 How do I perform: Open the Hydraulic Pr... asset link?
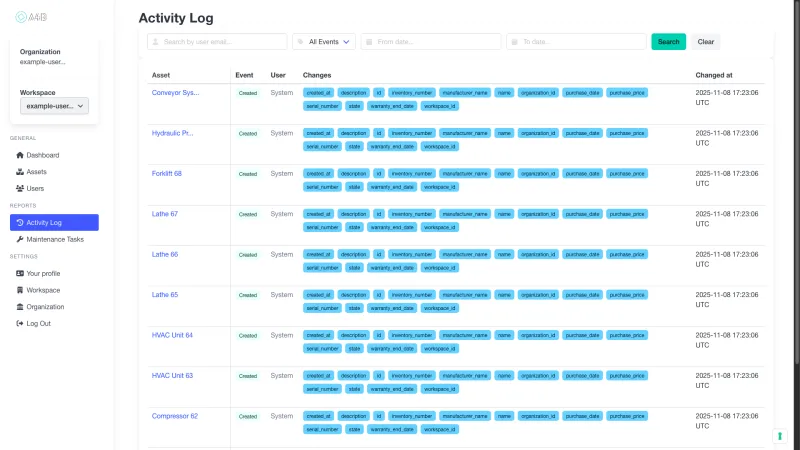point(172,133)
